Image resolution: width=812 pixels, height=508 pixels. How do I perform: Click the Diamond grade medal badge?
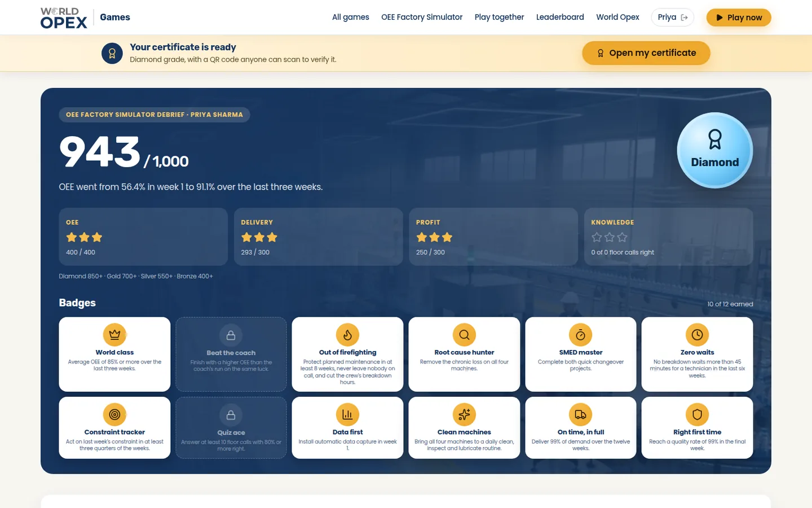(x=714, y=150)
